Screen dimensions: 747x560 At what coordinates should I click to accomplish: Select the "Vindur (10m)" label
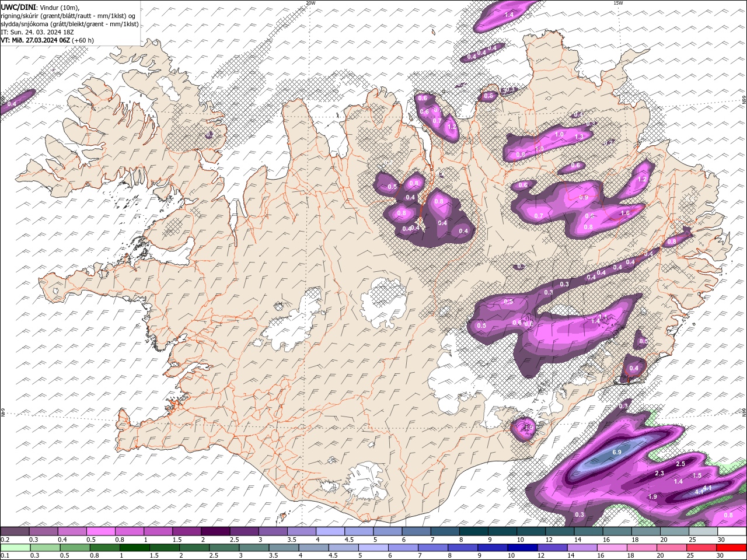(x=59, y=7)
